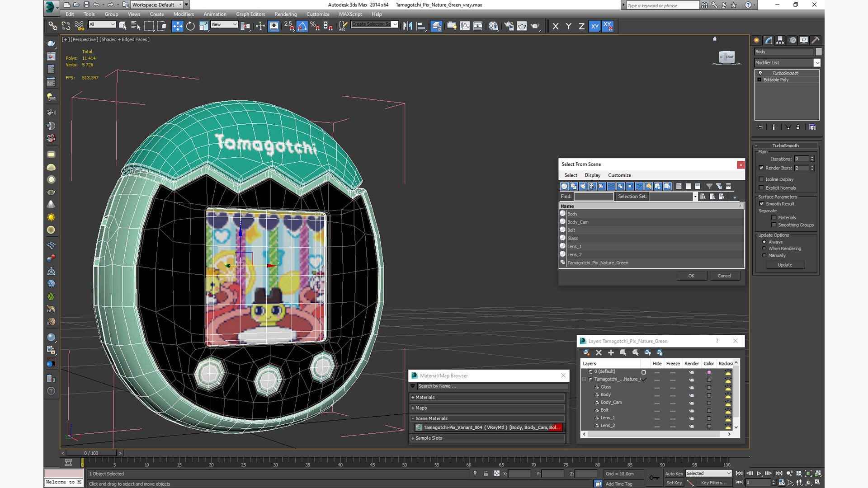The width and height of the screenshot is (868, 488).
Task: Open the Modifiers menu
Action: click(x=184, y=14)
